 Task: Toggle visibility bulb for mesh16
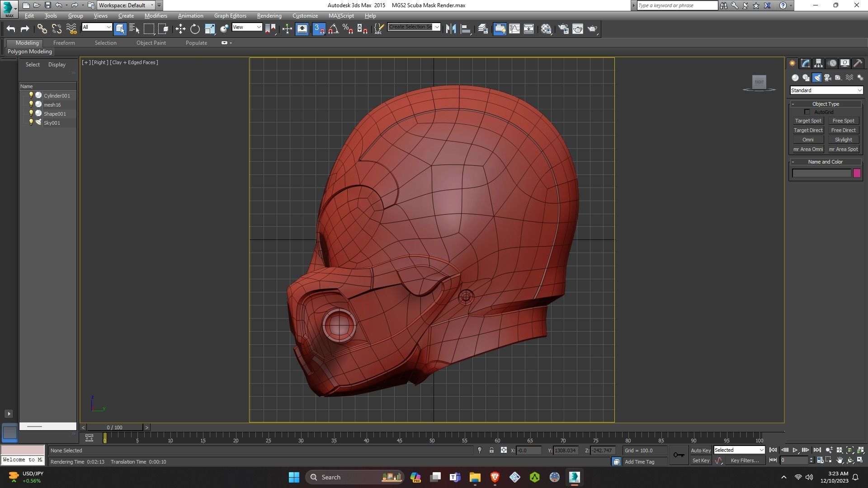31,104
